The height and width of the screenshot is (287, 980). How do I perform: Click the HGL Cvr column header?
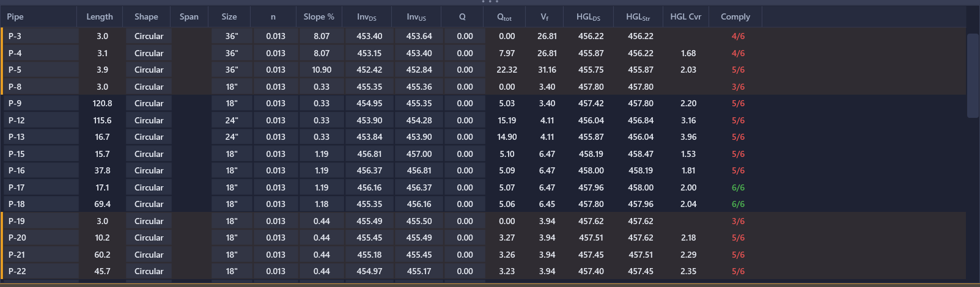tap(685, 17)
